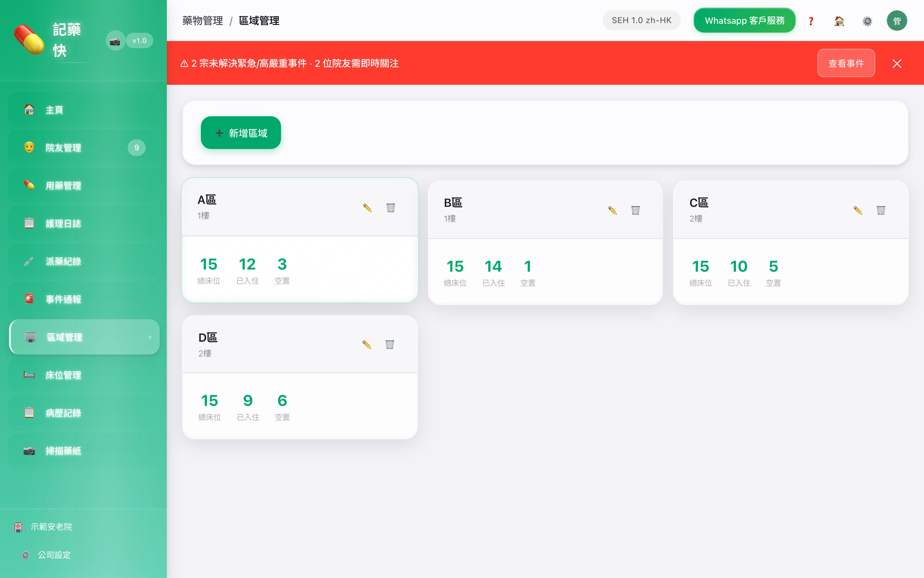This screenshot has height=578, width=924.
Task: Open Whatsapp 客戶服務
Action: click(745, 20)
